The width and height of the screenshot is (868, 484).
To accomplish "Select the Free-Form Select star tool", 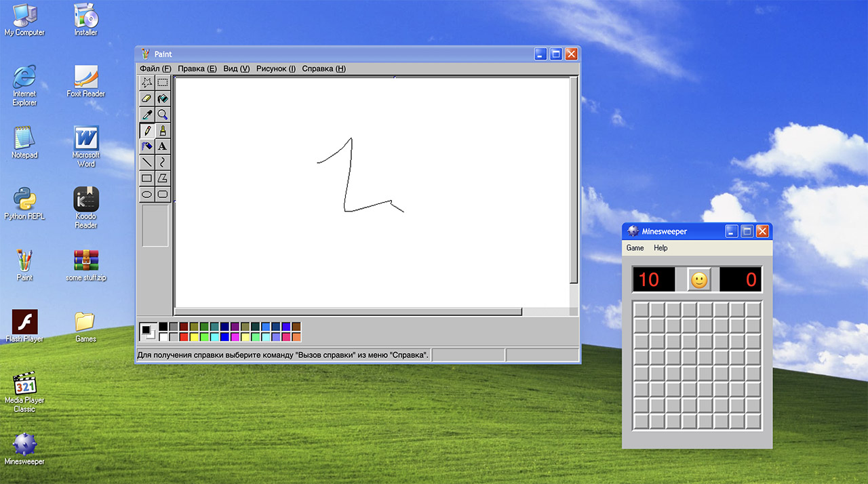I will (x=146, y=83).
